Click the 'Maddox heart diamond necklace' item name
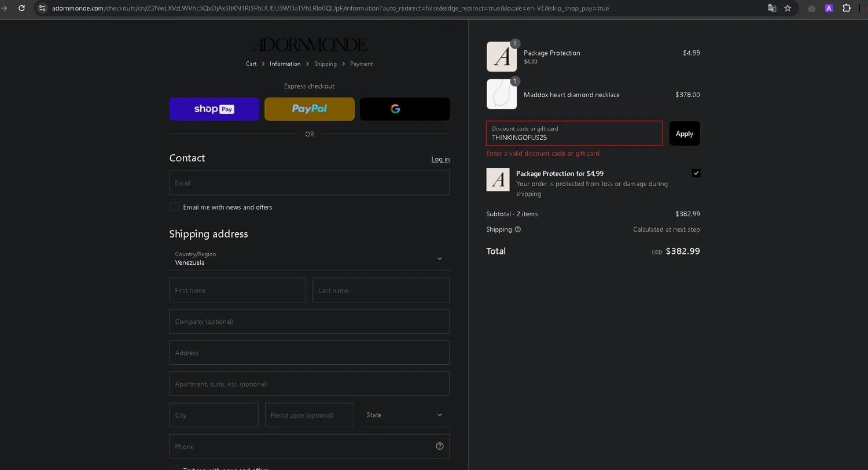The image size is (868, 470). click(x=572, y=95)
